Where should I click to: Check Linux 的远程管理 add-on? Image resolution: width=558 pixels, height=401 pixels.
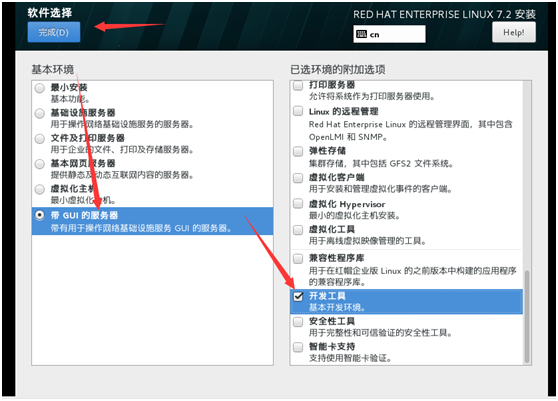coord(298,111)
